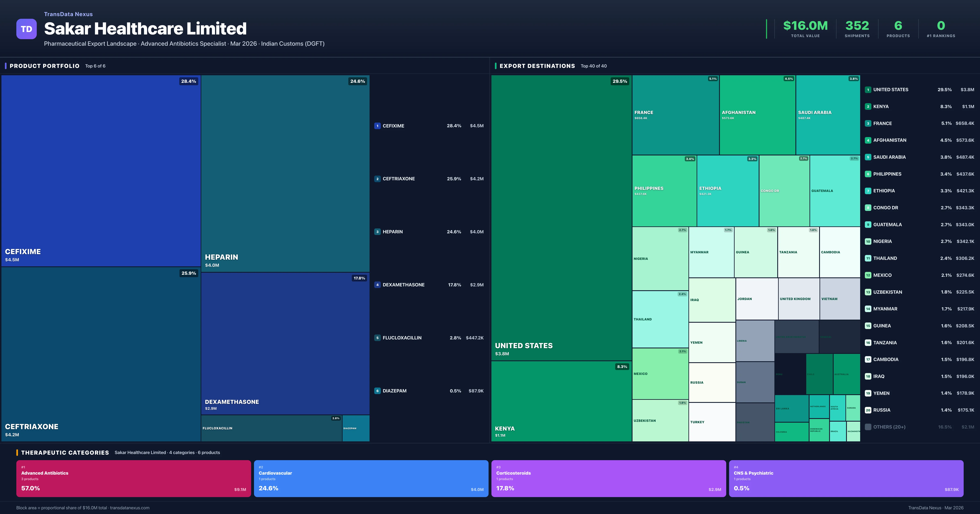Click rank 10 badge beside NIGERIA
Viewport: 980px width, 514px height.
coord(868,241)
